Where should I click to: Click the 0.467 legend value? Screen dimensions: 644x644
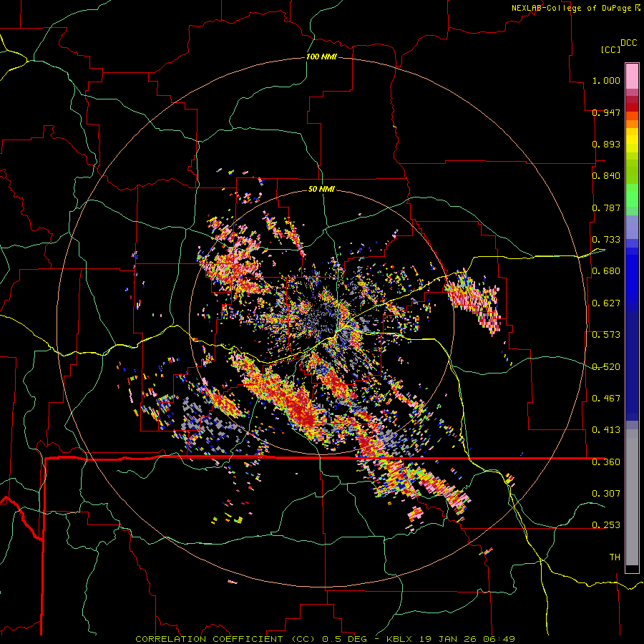[x=606, y=399]
